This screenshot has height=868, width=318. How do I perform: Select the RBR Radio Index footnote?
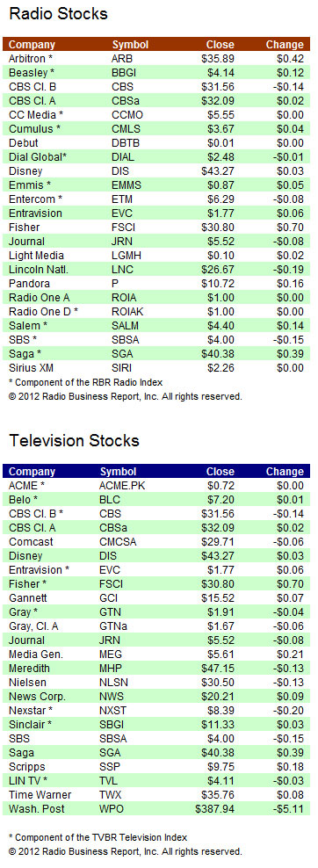[x=86, y=382]
